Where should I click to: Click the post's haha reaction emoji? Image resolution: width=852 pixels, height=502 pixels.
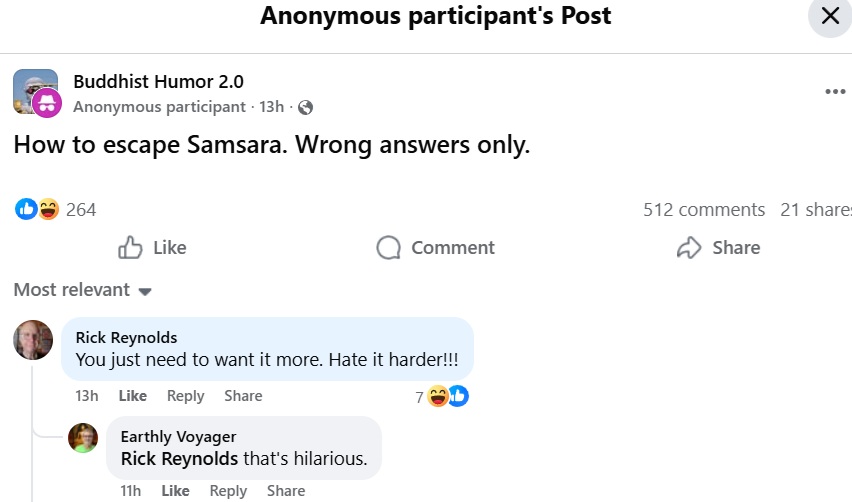pyautogui.click(x=48, y=209)
